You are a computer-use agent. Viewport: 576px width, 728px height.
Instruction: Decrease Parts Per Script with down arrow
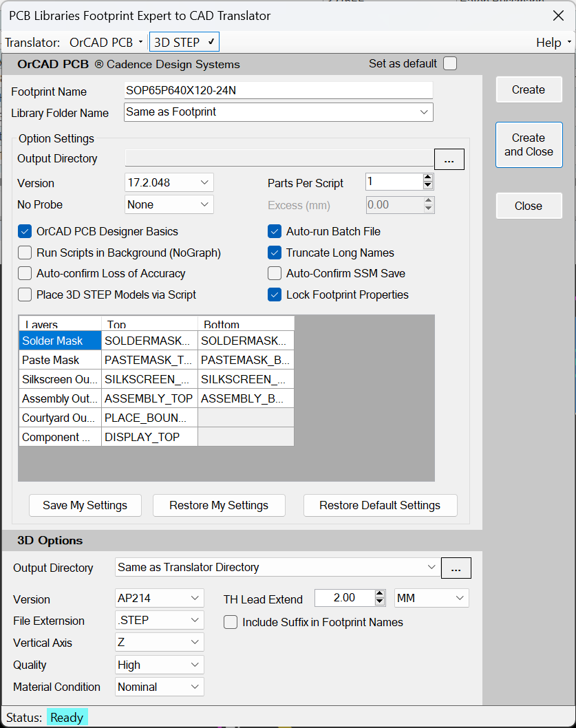point(428,186)
